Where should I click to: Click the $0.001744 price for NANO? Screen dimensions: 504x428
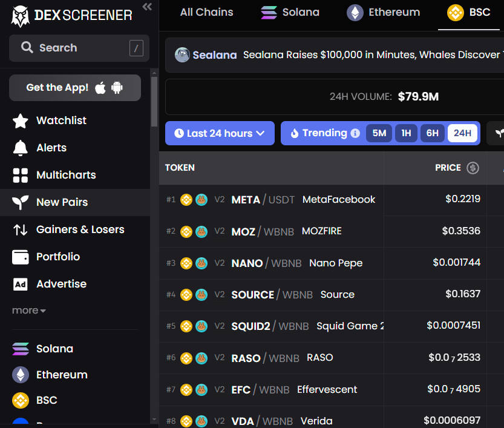pyautogui.click(x=456, y=262)
